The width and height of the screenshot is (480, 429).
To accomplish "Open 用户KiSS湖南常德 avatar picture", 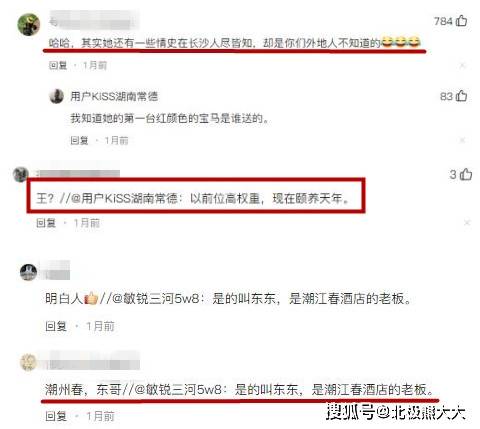I will tap(57, 96).
